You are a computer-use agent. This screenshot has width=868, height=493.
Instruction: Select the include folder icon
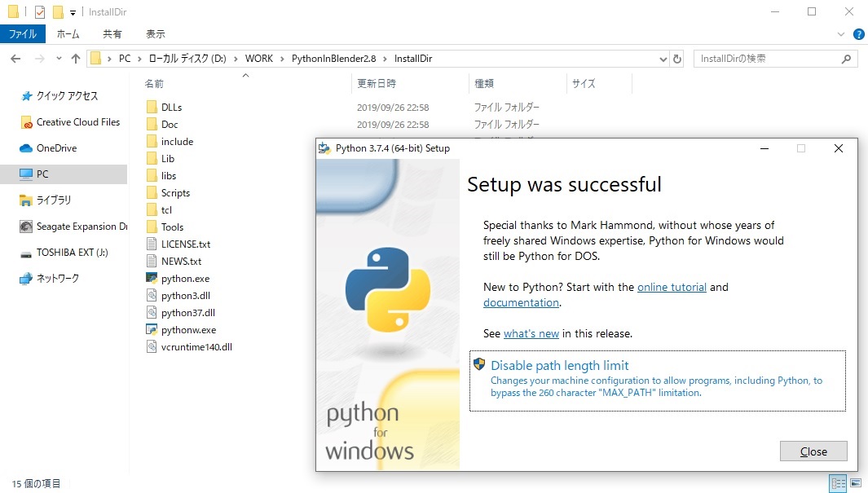coord(152,141)
